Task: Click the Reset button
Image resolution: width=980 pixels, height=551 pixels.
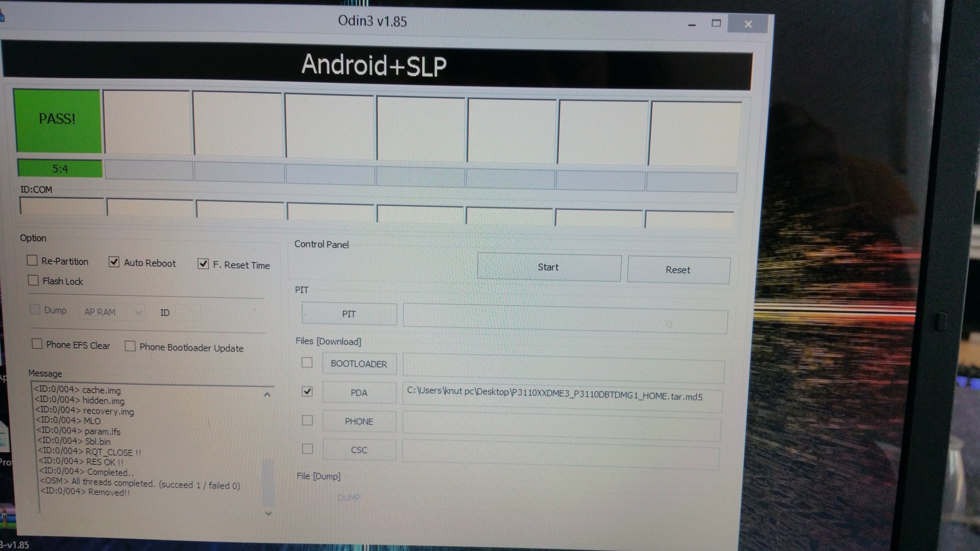Action: coord(678,270)
